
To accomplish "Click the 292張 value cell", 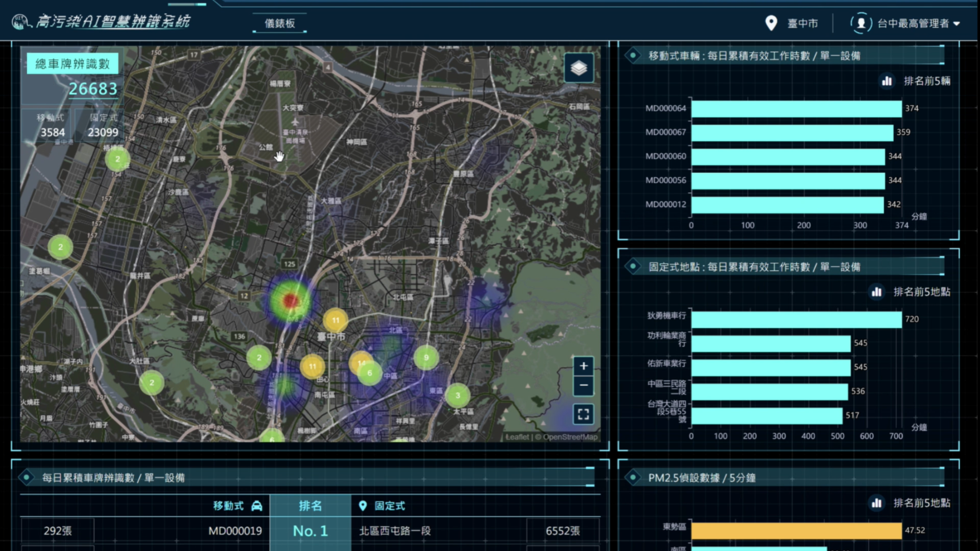I will click(57, 531).
